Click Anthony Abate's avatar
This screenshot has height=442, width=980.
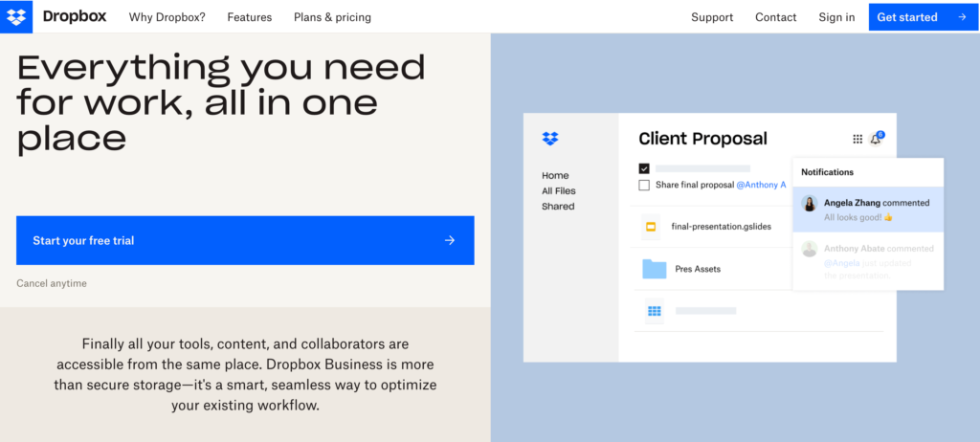(x=810, y=249)
